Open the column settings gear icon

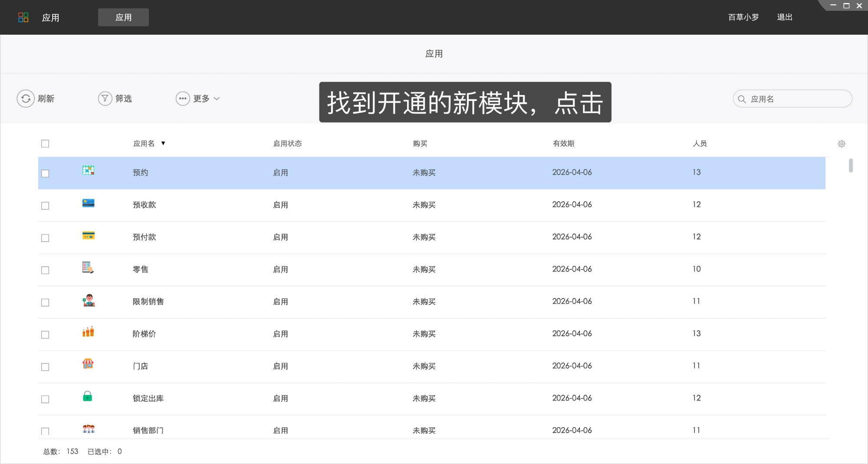pos(842,144)
